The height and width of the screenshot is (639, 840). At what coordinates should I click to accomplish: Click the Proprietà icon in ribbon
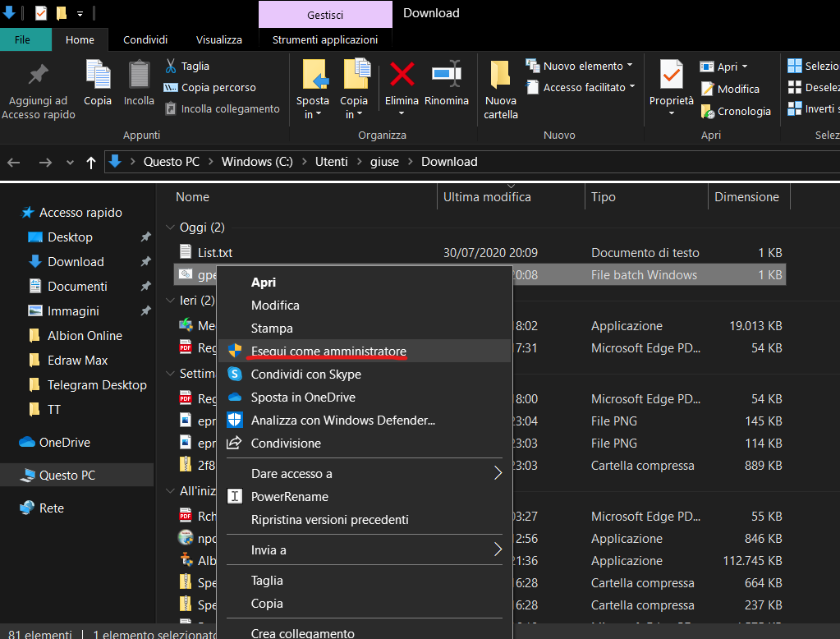click(671, 75)
